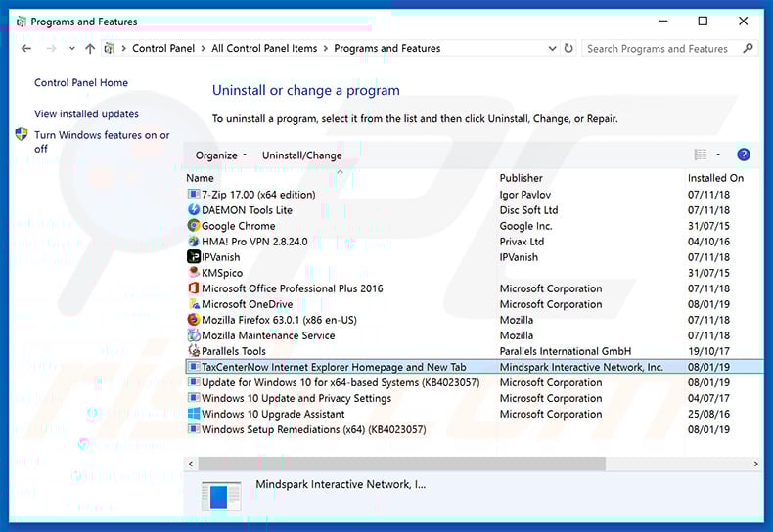This screenshot has width=773, height=532.
Task: Click the 04/10/16 install date
Action: [708, 242]
